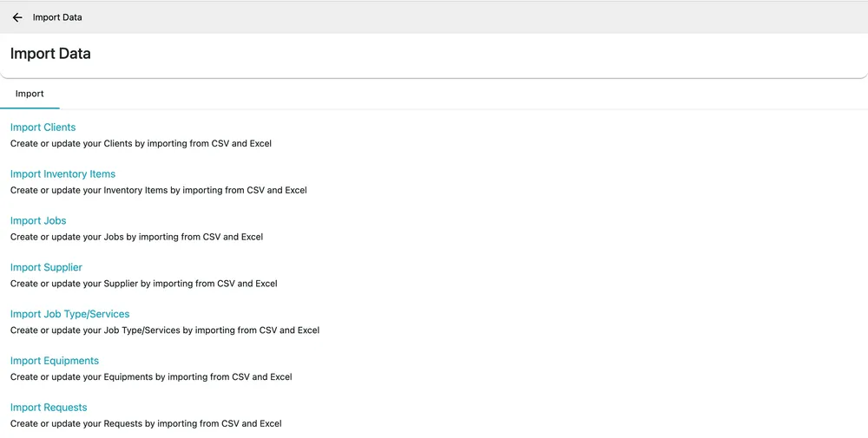Select the Import tab
This screenshot has width=868, height=438.
[x=30, y=94]
